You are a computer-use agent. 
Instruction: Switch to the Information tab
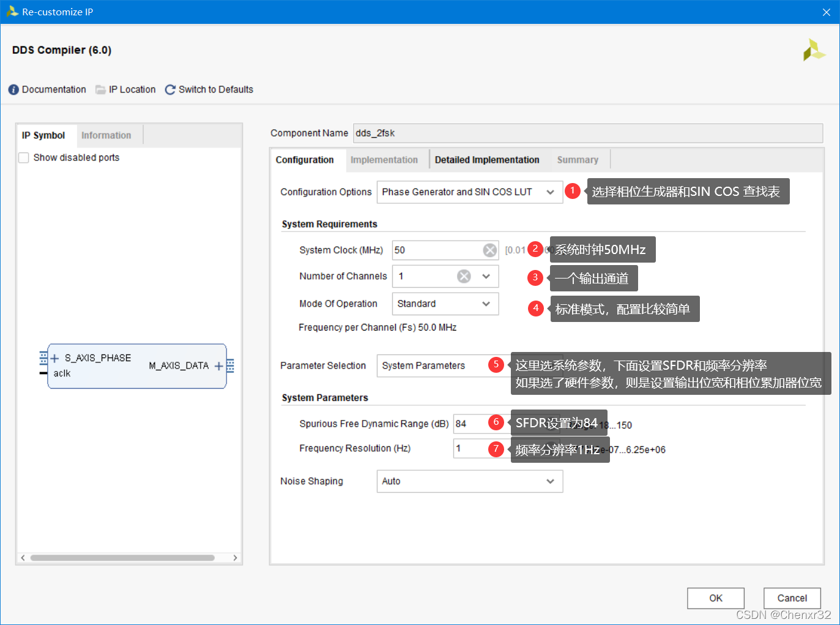[106, 135]
